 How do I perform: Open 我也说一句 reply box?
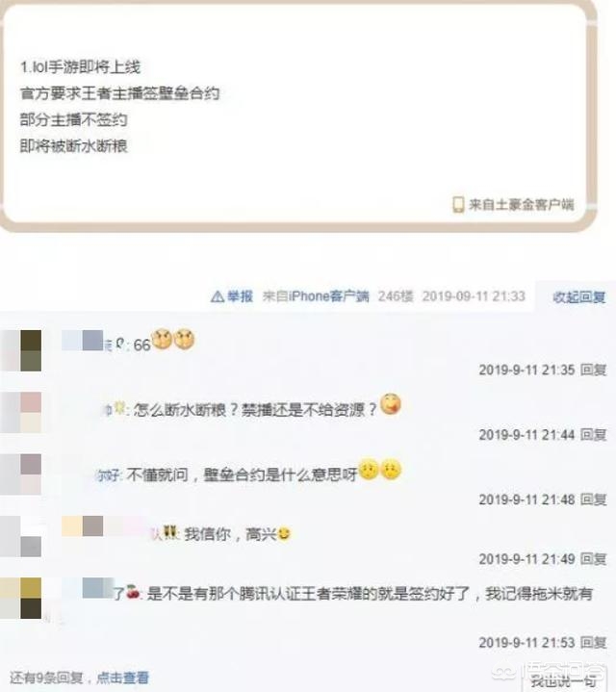(563, 681)
